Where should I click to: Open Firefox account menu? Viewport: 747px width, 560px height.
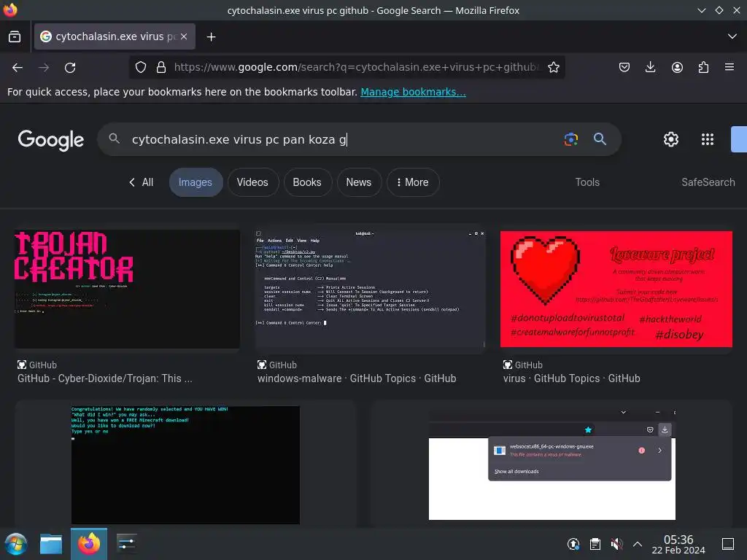pos(677,67)
